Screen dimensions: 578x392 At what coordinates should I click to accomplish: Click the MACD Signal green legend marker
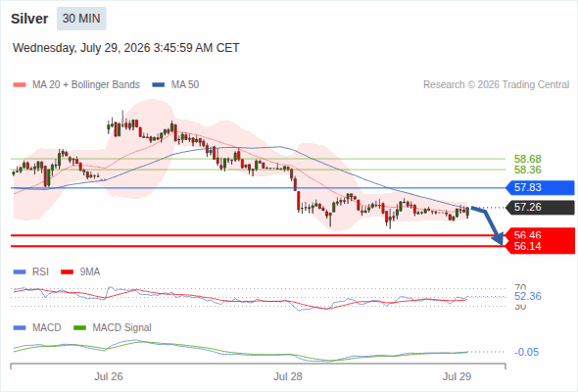[x=80, y=328]
